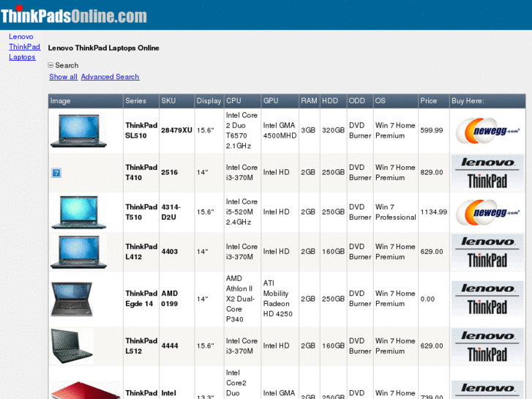Screen dimensions: 532x399
Task: Open ThinkPad T510 laptop thumbnail
Action: 79,212
